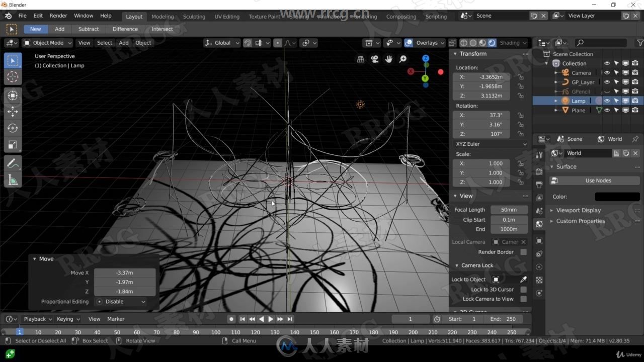
Task: Enable Lock to 3D Cursor checkbox
Action: pos(523,290)
